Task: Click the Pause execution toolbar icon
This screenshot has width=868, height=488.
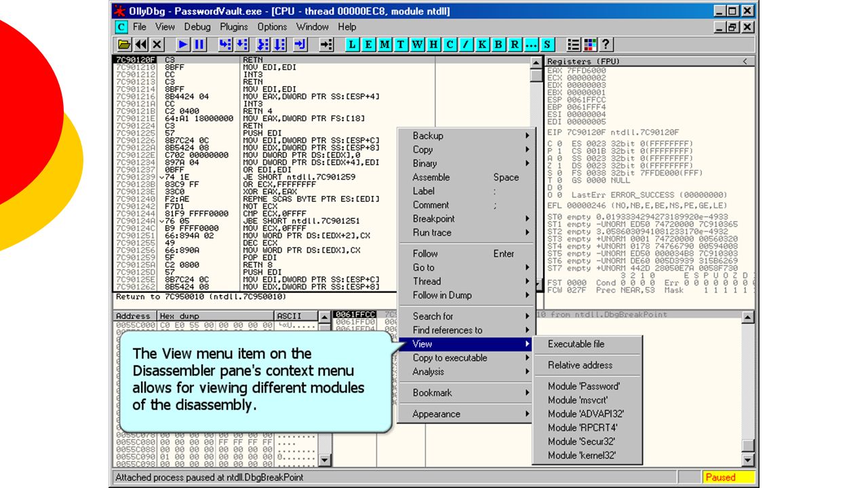Action: click(199, 45)
